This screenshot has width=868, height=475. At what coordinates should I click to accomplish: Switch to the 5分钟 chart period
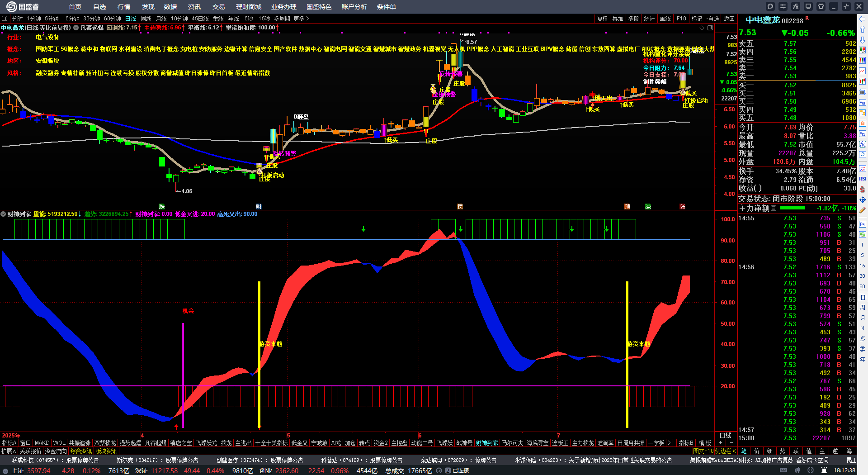coord(52,19)
